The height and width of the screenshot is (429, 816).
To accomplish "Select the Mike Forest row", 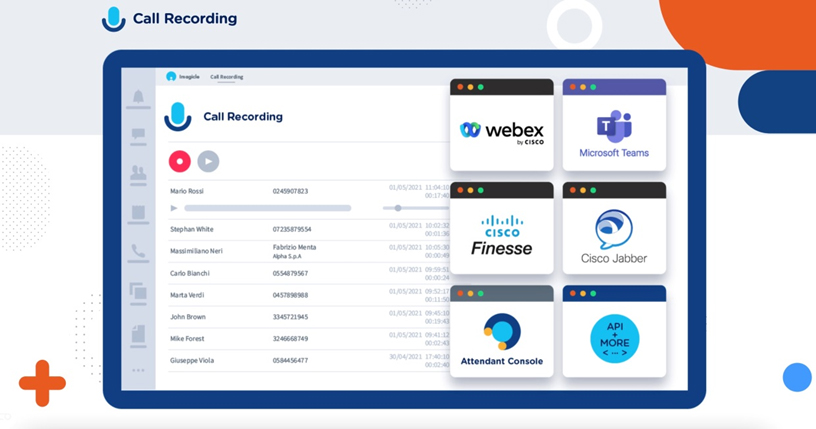I will [x=309, y=338].
